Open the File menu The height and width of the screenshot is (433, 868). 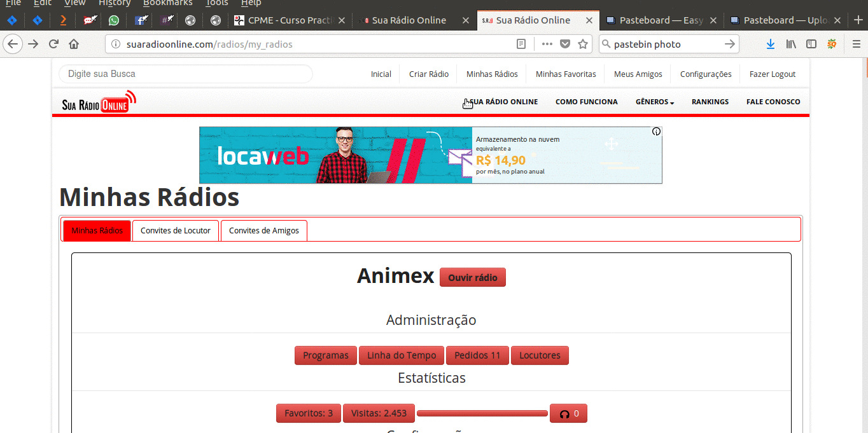click(13, 3)
